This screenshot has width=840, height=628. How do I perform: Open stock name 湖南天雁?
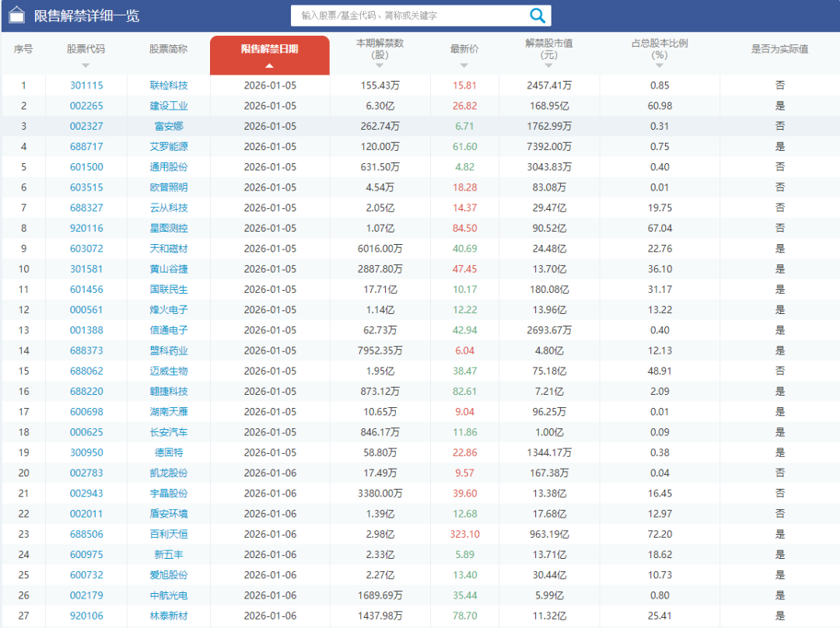tap(169, 412)
